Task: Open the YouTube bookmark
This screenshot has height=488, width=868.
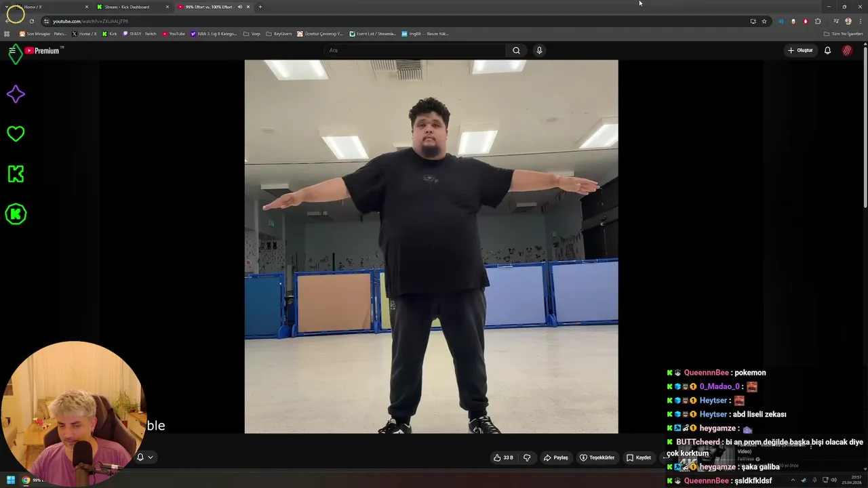Action: click(174, 33)
